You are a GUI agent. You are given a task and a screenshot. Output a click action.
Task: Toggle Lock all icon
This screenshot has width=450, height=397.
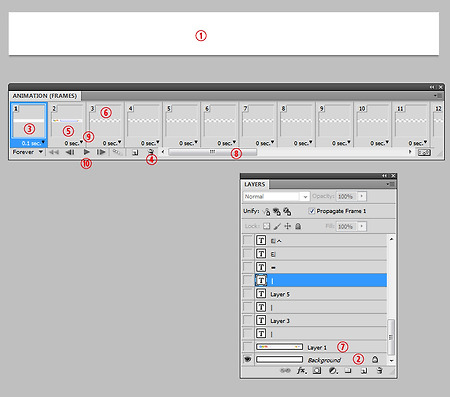[298, 226]
